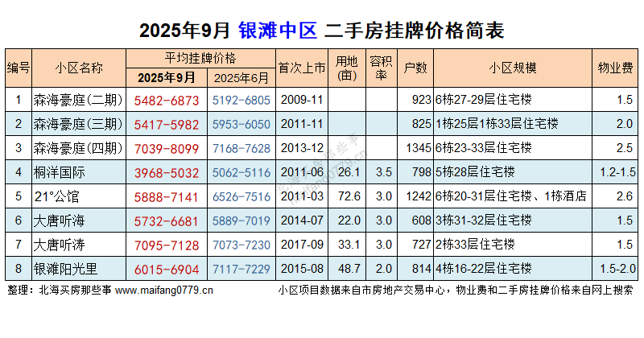The width and height of the screenshot is (644, 338).
Task: Select the 小区名称 column header
Action: tap(79, 68)
